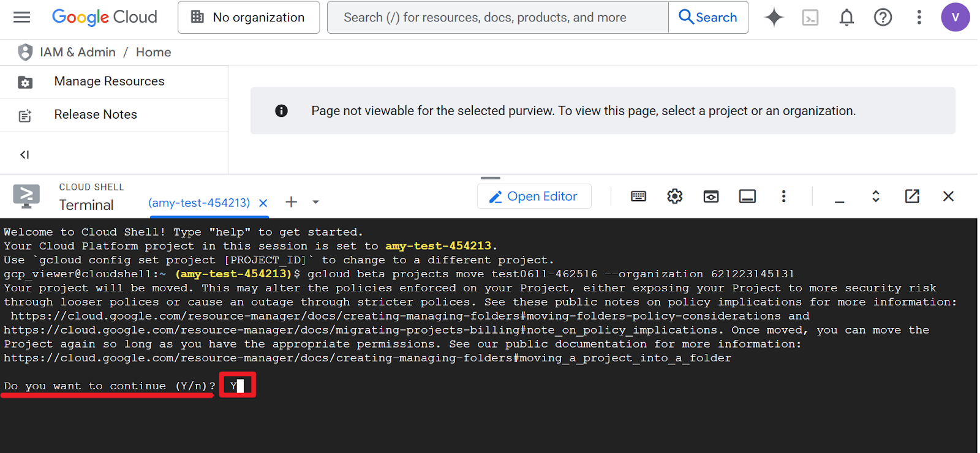Focus the resources search field
The height and width of the screenshot is (453, 980).
[x=498, y=17]
